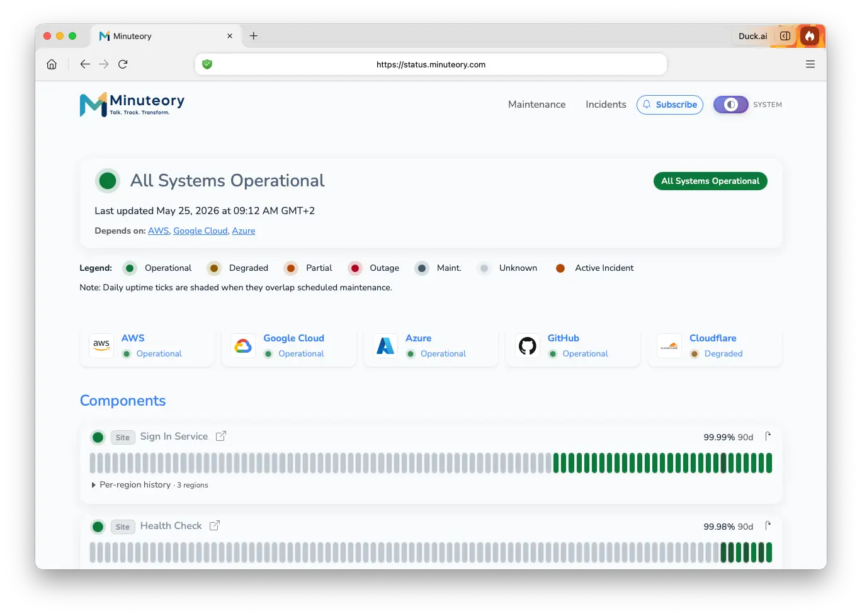Click the Outage legend red swatch

pyautogui.click(x=355, y=268)
